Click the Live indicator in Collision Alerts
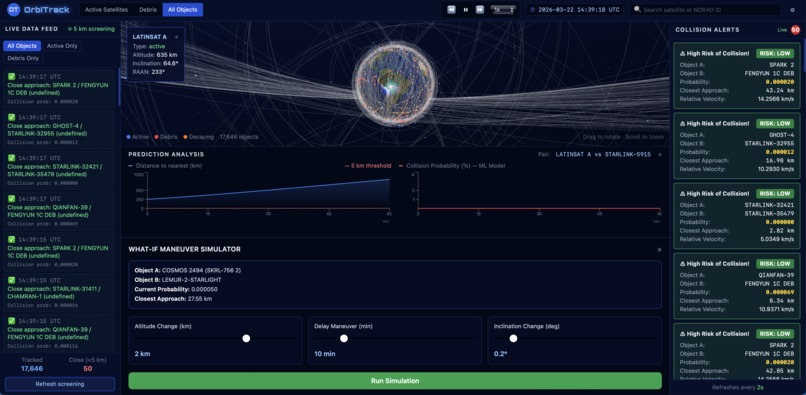 click(782, 30)
